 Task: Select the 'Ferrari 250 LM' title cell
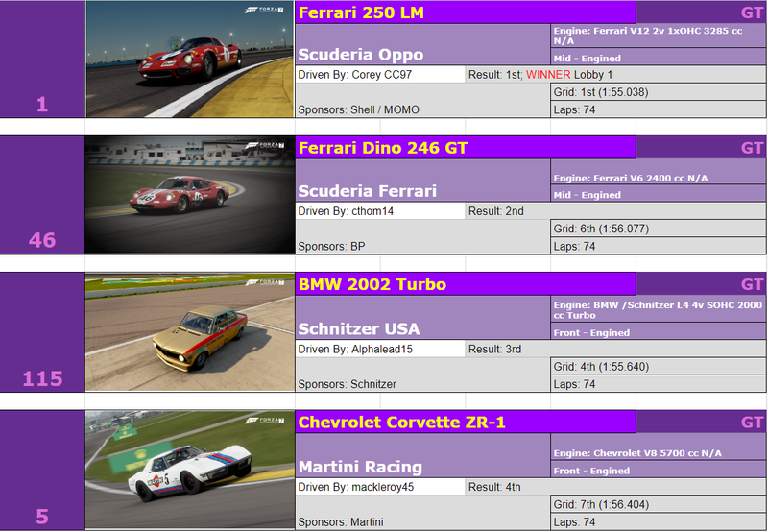466,12
